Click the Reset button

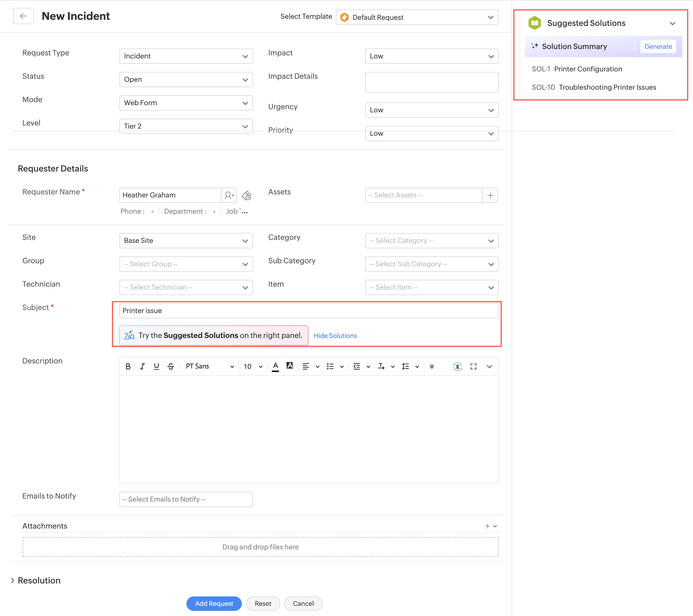[263, 604]
